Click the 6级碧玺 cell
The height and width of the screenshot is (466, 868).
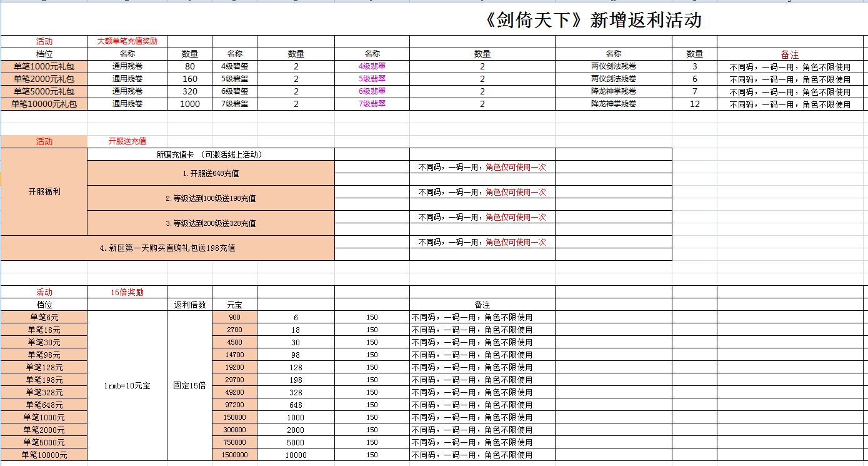pyautogui.click(x=234, y=91)
